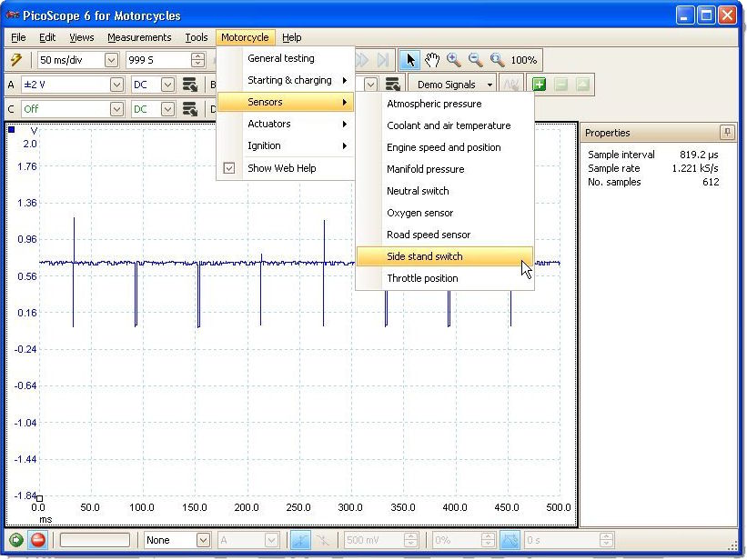Select the hand pan tool

[431, 60]
